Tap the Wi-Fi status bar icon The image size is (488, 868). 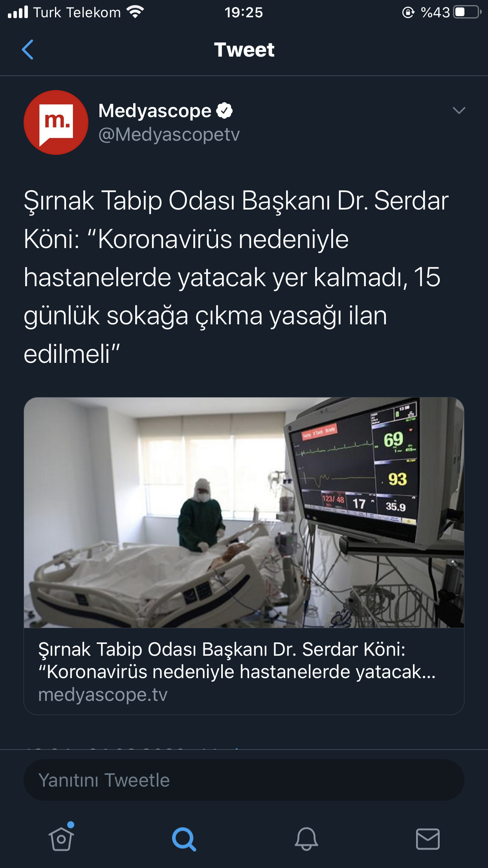pyautogui.click(x=136, y=12)
